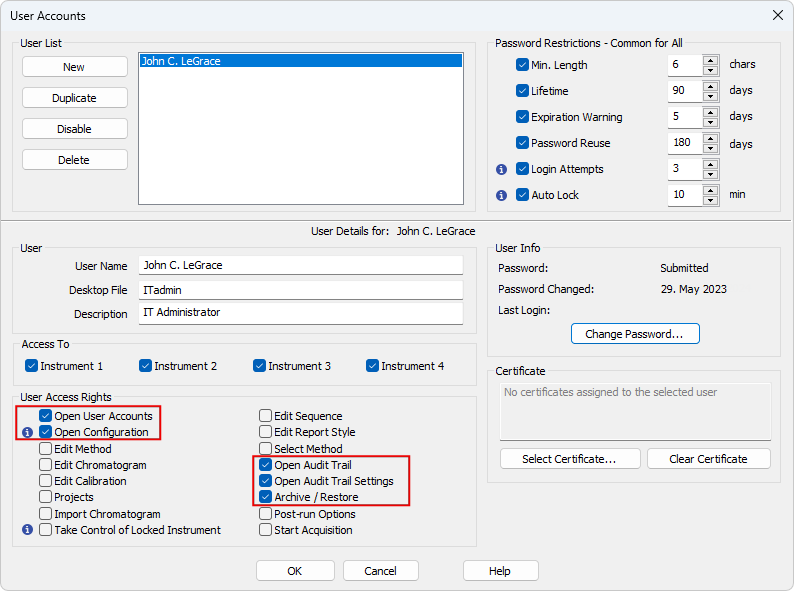Viewport: 794px width, 591px height.
Task: Click the Duplicate user button
Action: pyautogui.click(x=74, y=98)
